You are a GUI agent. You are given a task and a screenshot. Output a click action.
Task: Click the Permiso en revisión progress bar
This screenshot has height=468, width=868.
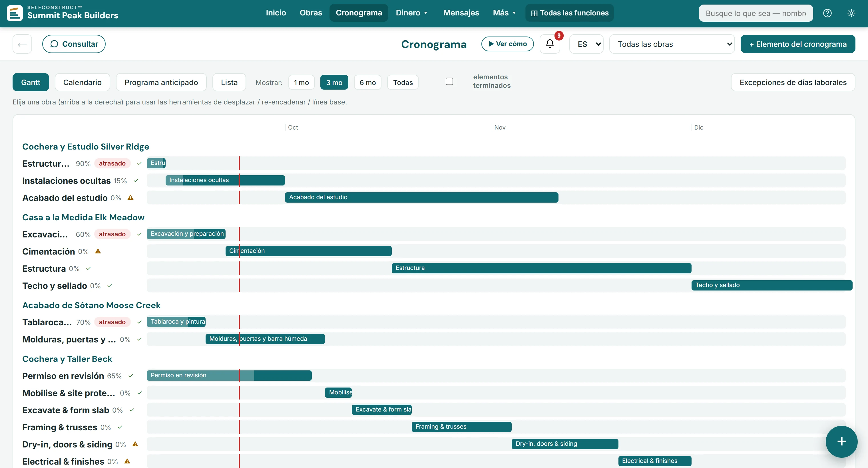(229, 376)
